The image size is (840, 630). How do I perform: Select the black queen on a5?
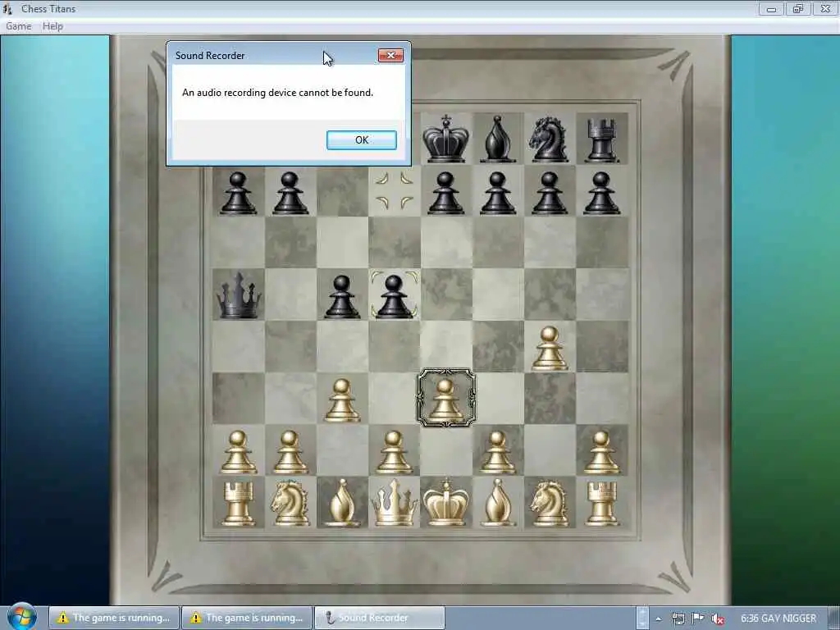coord(239,295)
